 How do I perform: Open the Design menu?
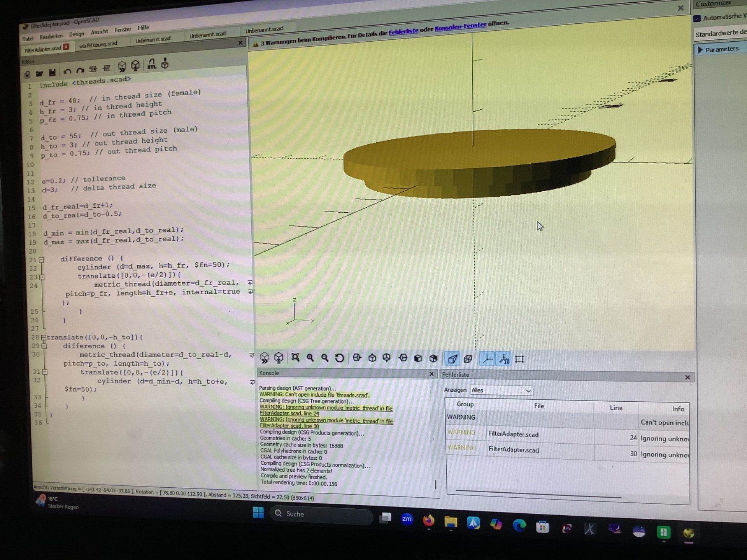(x=77, y=34)
